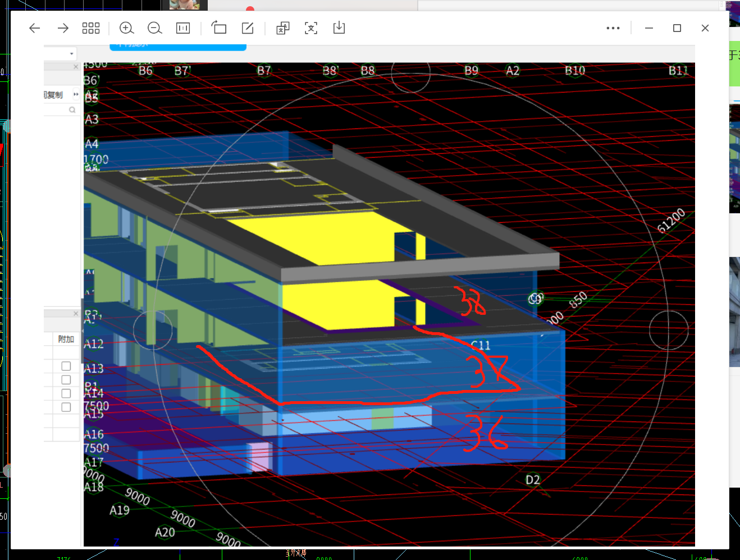The image size is (740, 560).
Task: Close the lower left side panel with its X
Action: tap(76, 314)
